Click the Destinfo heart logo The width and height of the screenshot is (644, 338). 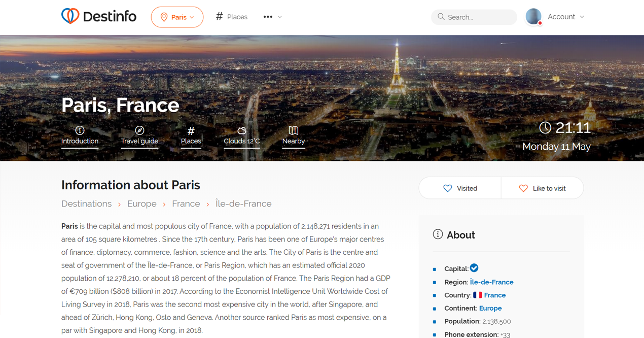click(70, 16)
